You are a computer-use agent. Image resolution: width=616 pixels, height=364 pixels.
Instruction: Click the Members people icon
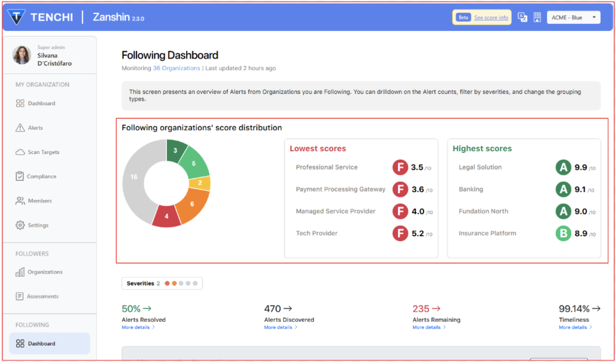pos(20,201)
